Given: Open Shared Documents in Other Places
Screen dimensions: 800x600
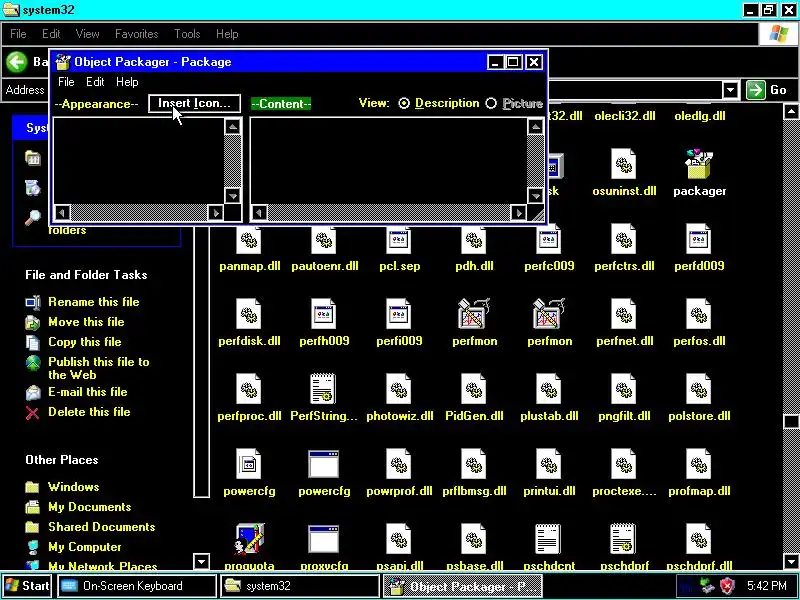Looking at the screenshot, I should click(102, 527).
